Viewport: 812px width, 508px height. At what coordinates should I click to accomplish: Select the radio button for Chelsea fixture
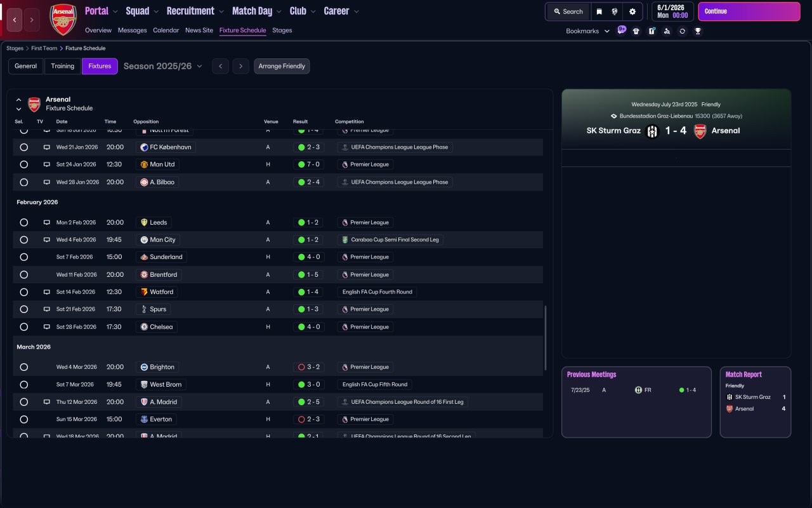pyautogui.click(x=24, y=327)
